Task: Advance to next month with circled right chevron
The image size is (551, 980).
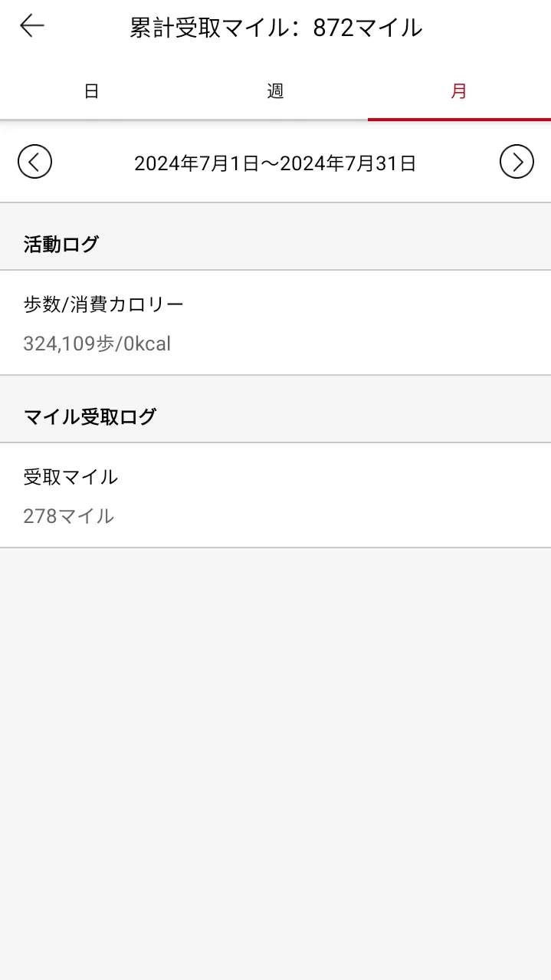Action: coord(517,162)
